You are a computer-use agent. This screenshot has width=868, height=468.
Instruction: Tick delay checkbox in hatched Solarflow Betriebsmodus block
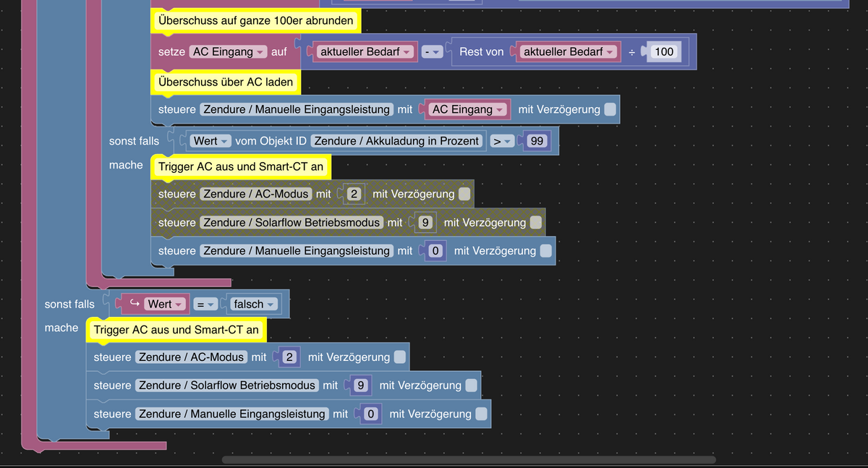pos(535,222)
